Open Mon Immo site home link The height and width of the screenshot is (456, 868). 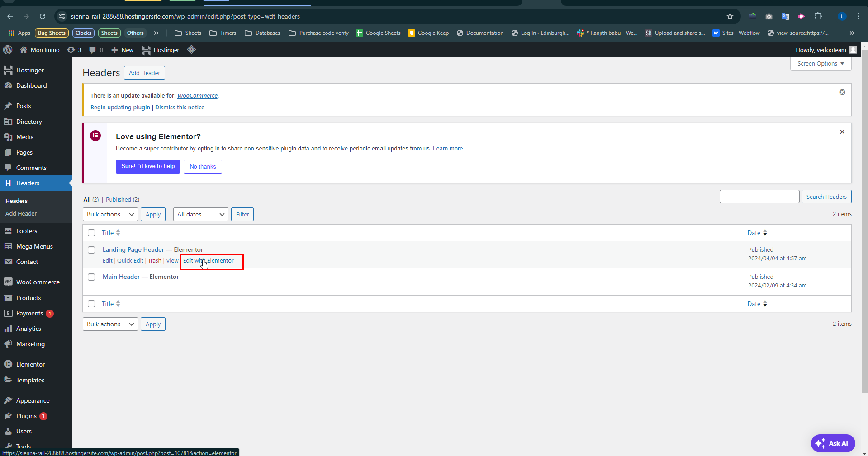40,50
